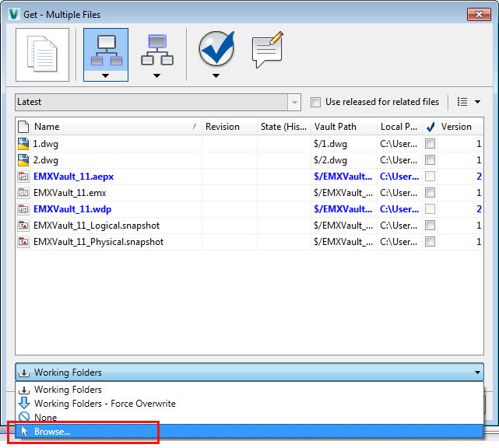The image size is (499, 448).
Task: Click the 2.dwg file icon
Action: [x=23, y=160]
